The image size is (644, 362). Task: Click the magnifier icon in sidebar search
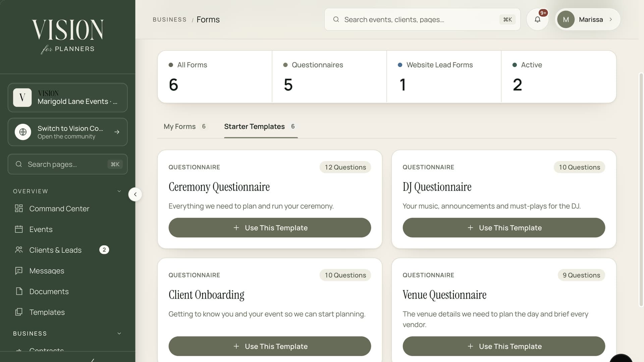[x=19, y=164]
